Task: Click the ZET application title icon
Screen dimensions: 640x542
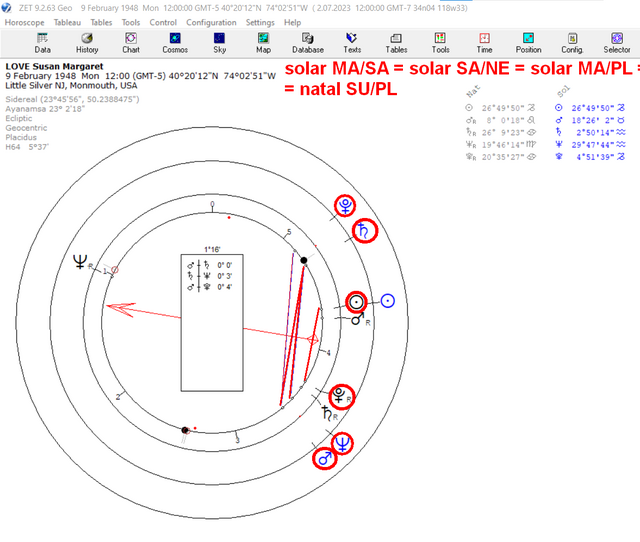Action: pyautogui.click(x=7, y=8)
